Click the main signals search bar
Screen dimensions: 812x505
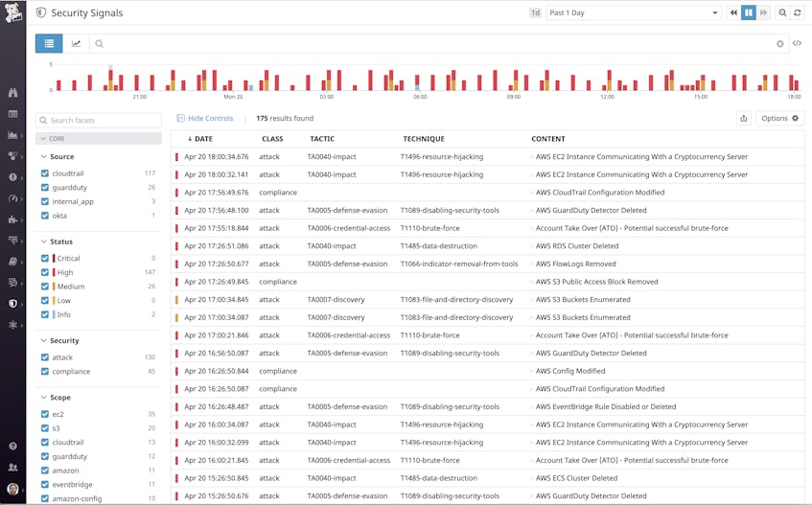[438, 43]
